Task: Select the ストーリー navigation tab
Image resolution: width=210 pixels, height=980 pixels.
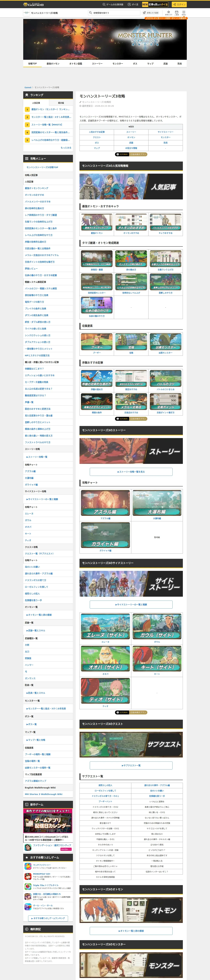Action: (97, 64)
